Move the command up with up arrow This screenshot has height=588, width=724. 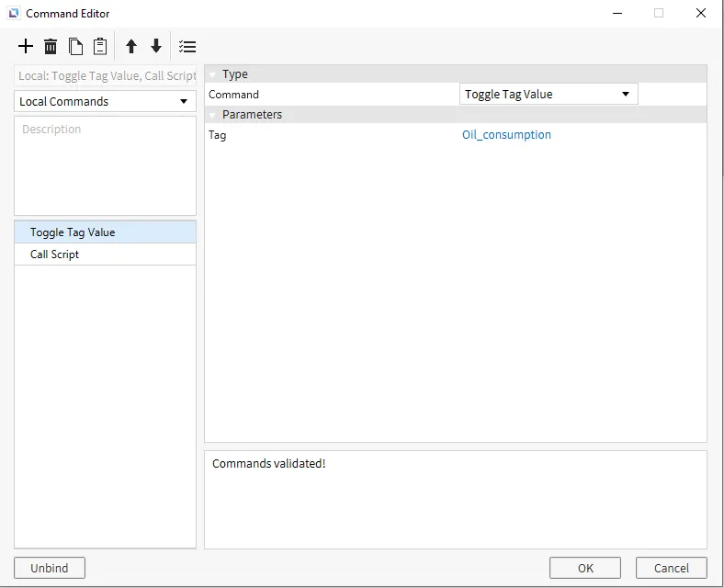131,47
